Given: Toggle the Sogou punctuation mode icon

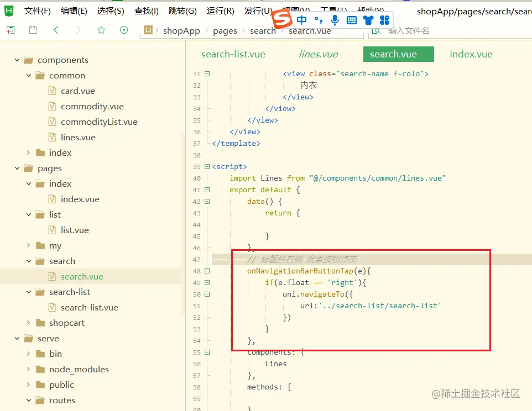Looking at the screenshot, I should pyautogui.click(x=319, y=20).
